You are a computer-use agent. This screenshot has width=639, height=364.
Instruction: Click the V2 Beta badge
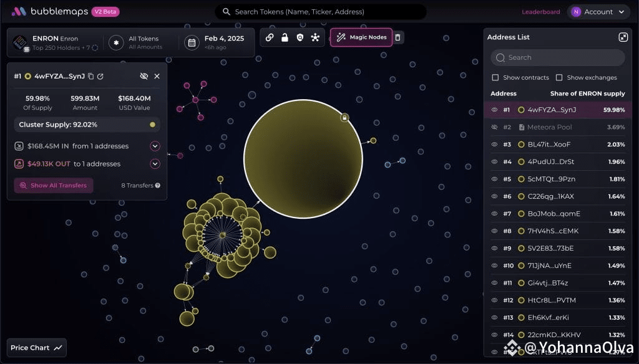coord(105,12)
